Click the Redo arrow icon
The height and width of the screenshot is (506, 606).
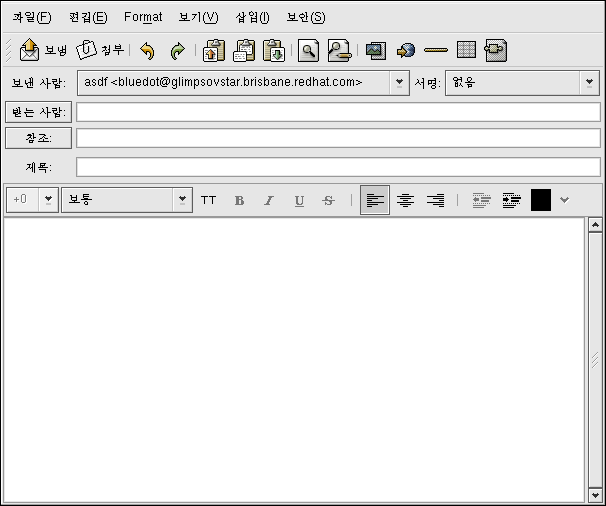(178, 50)
